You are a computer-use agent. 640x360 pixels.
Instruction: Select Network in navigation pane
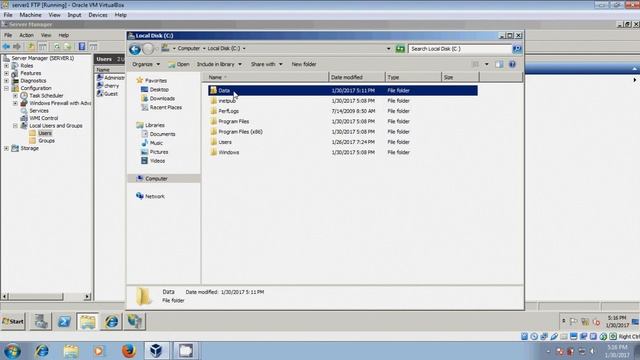point(155,196)
